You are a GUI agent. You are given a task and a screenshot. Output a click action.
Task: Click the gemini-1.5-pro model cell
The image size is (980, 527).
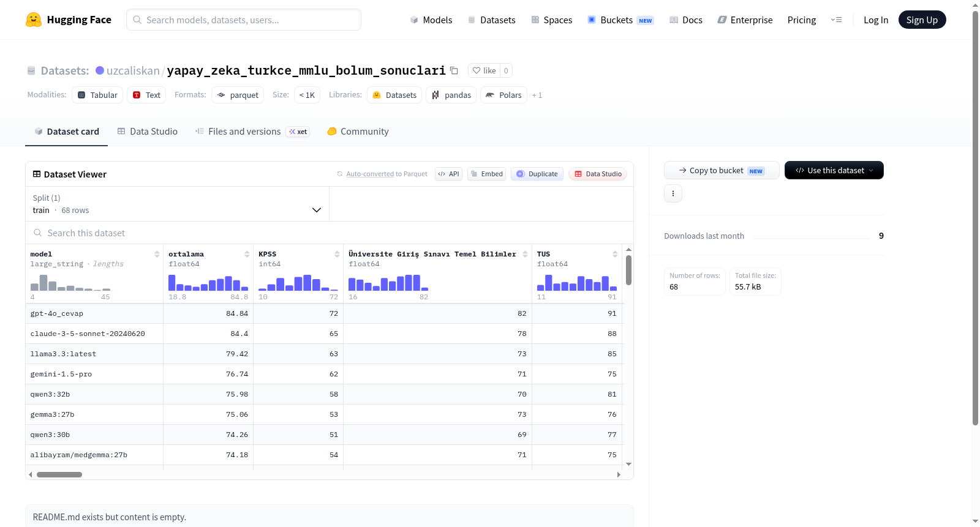(x=94, y=374)
